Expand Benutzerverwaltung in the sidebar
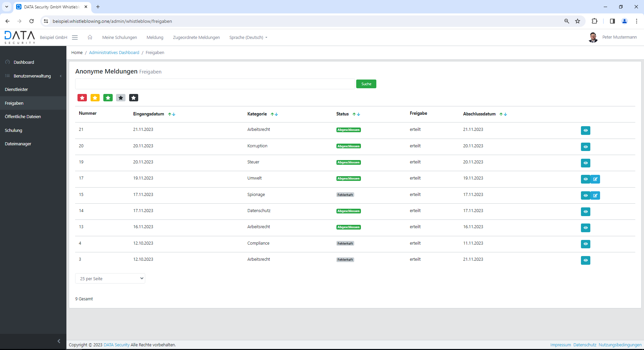Viewport: 644px width, 350px height. (x=32, y=76)
